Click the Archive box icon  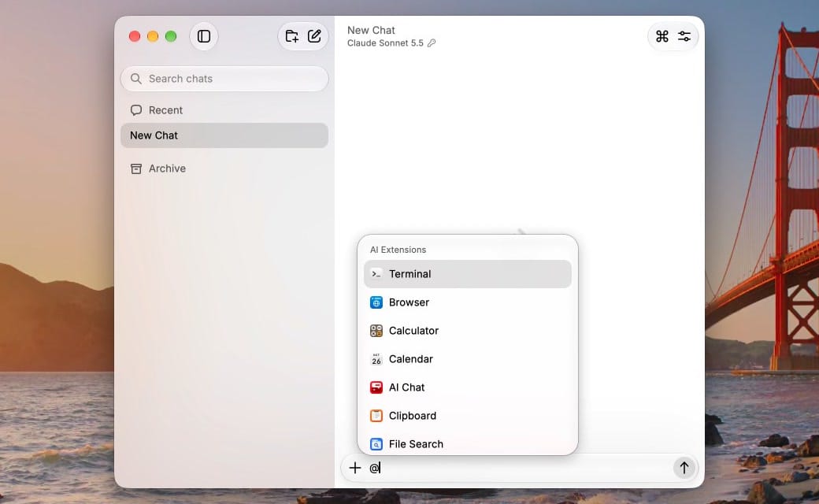coord(135,169)
